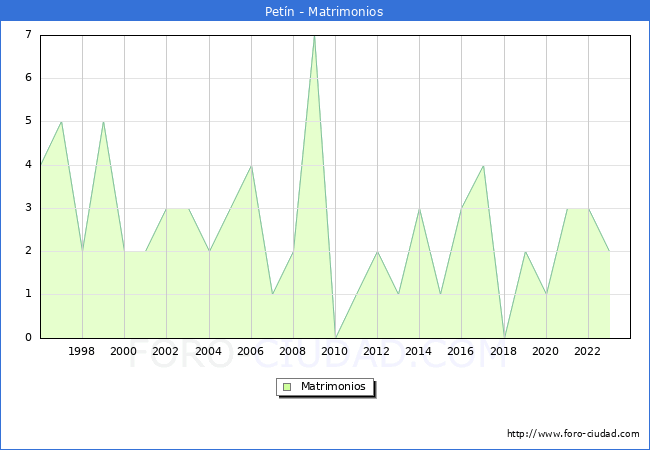
Task: Click the 2018 zero point on the chart
Action: tap(504, 337)
